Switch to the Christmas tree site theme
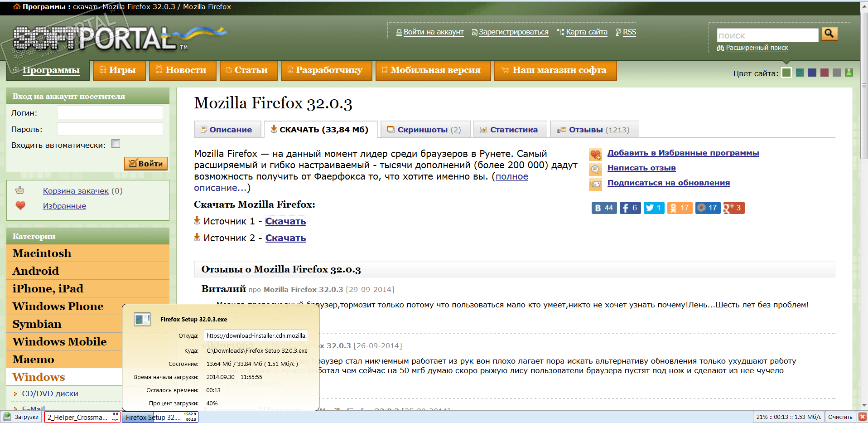This screenshot has height=423, width=868. (x=849, y=73)
